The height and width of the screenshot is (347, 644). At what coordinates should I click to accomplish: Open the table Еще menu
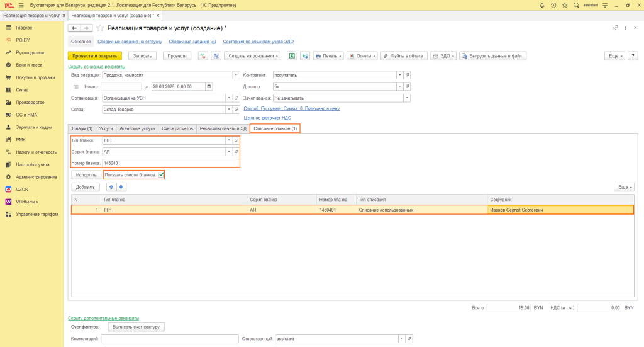624,187
